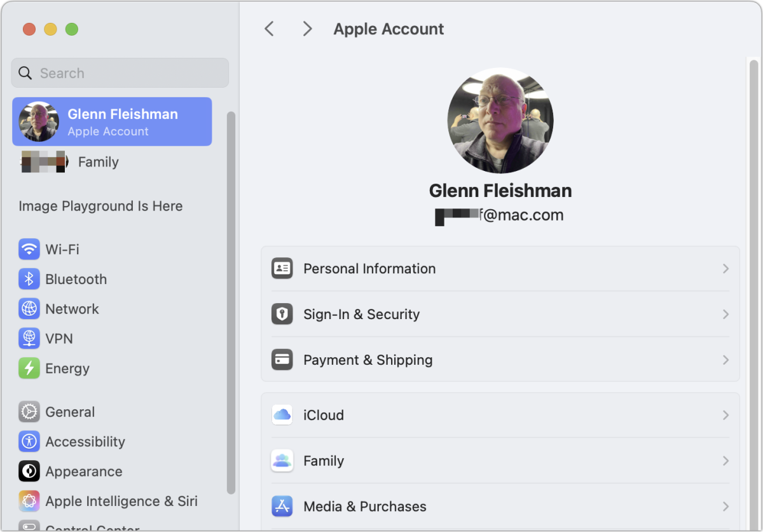Image resolution: width=763 pixels, height=532 pixels.
Task: Click the Family people icon in main pane
Action: click(x=282, y=461)
